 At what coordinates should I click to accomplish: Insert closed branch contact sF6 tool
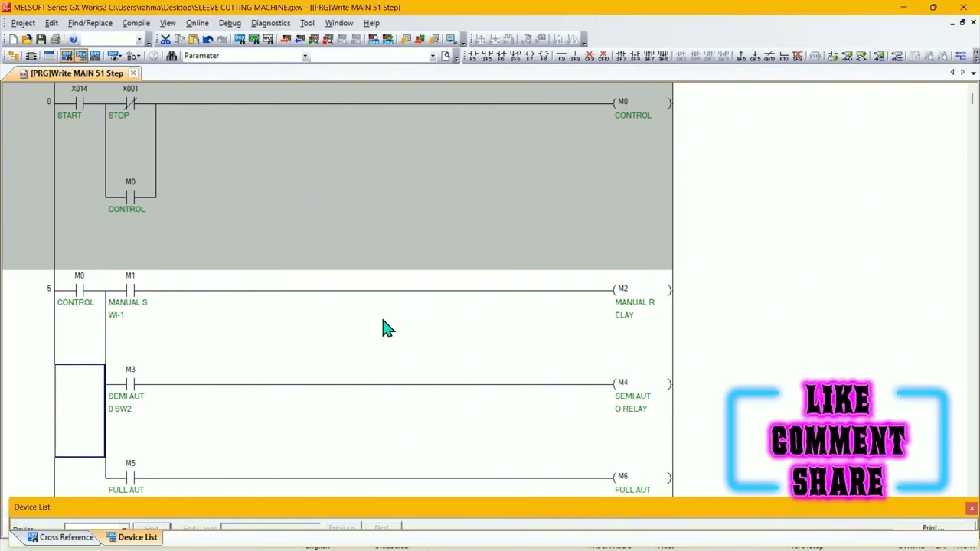[515, 56]
